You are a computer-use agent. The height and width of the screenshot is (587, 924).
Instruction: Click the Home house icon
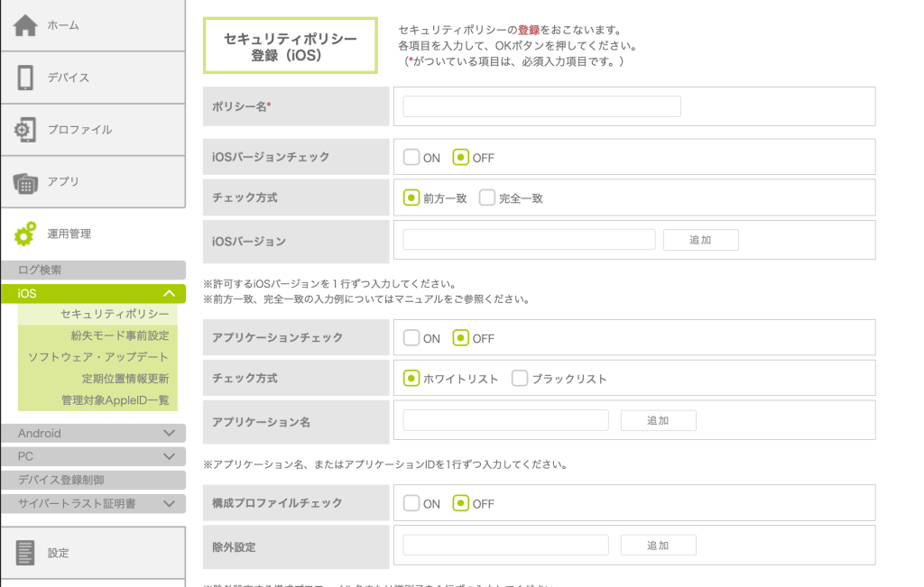[x=25, y=26]
